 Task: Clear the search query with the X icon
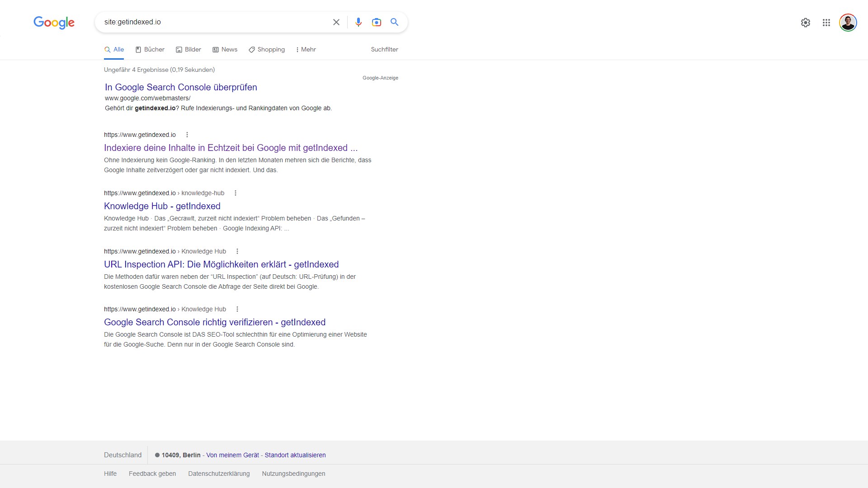coord(336,22)
